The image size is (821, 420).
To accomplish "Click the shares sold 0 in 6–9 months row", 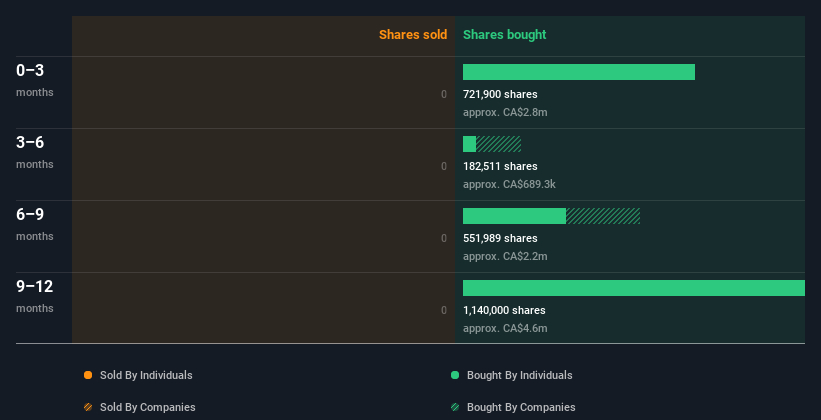I will pos(444,238).
